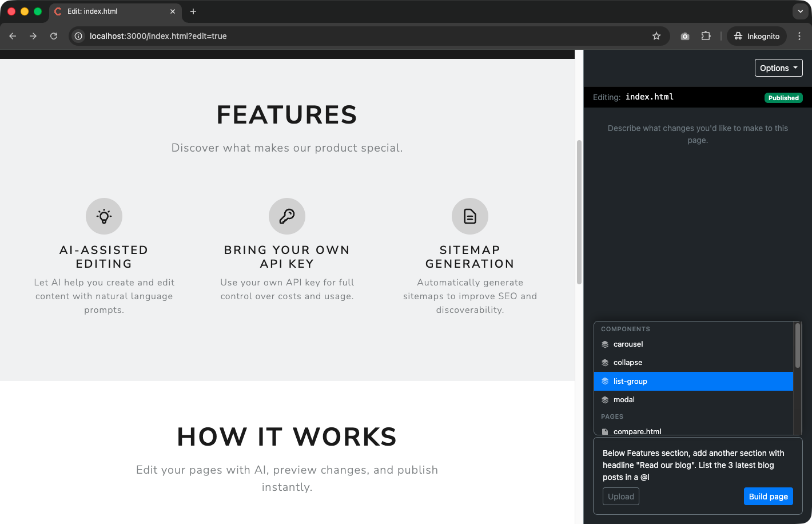Select the carousel component layers icon
This screenshot has height=524, width=812.
(x=605, y=344)
